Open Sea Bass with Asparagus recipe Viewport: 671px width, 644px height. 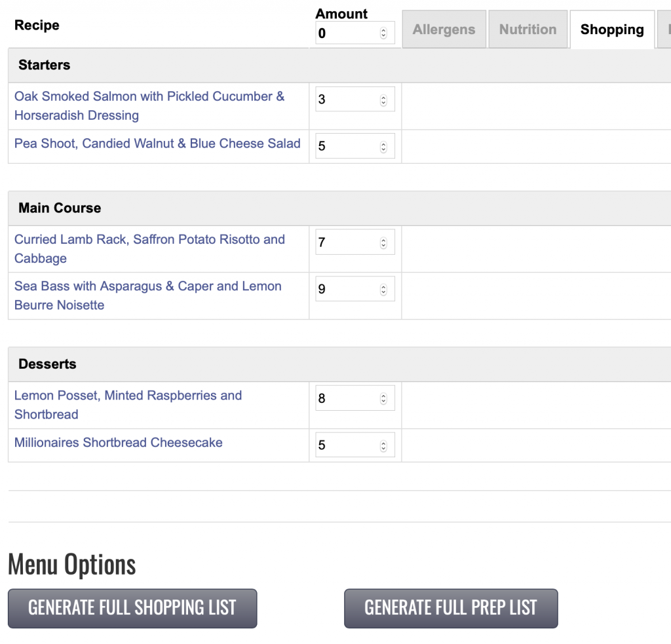pos(148,295)
